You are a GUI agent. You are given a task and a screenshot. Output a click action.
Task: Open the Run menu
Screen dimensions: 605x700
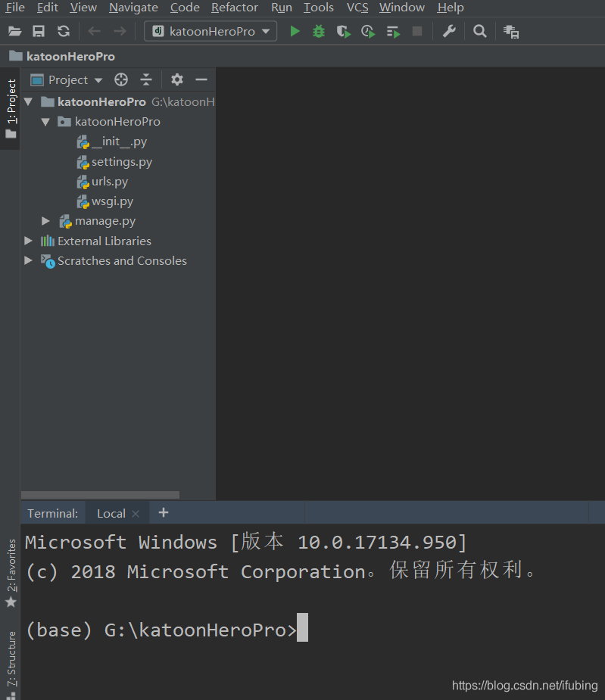[x=282, y=8]
